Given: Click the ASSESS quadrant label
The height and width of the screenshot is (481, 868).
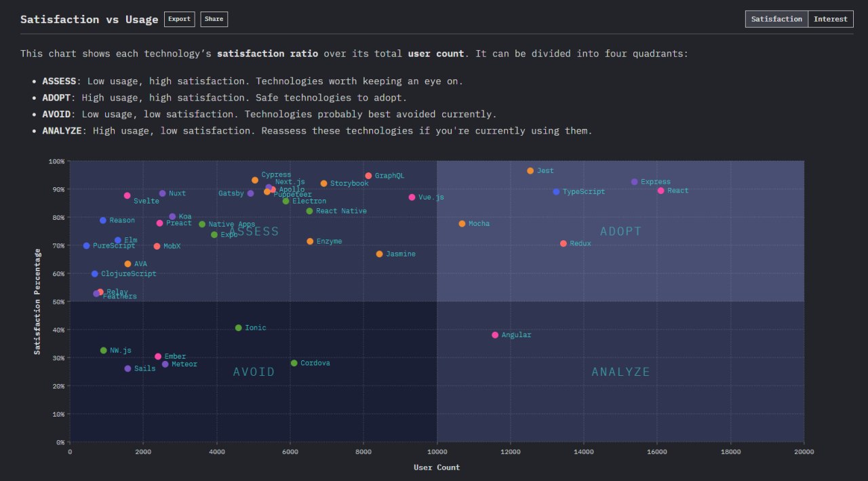Looking at the screenshot, I should click(254, 231).
